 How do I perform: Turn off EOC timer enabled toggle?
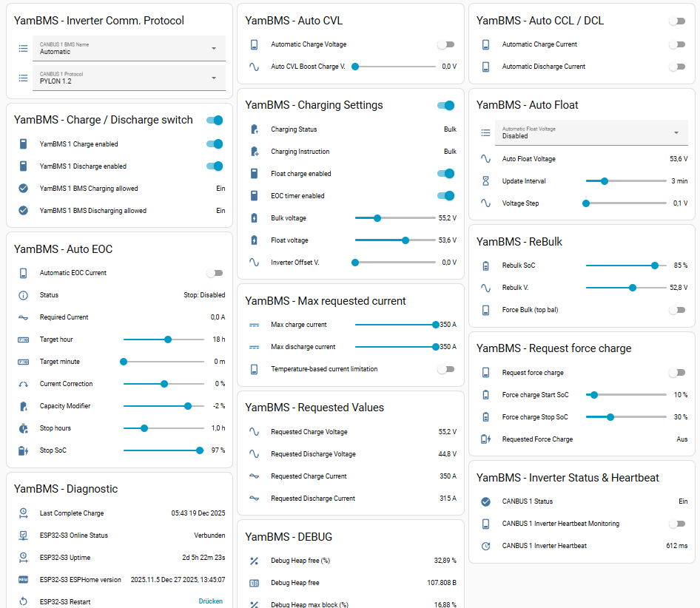click(445, 196)
